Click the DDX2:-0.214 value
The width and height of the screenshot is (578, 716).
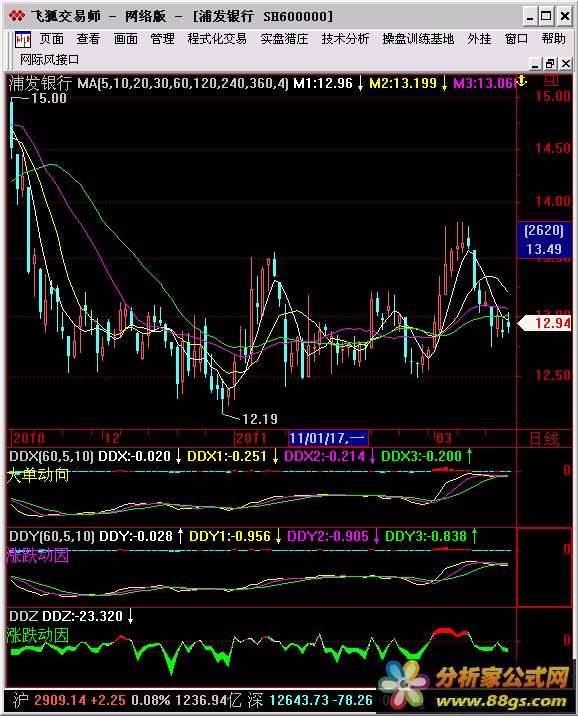point(324,456)
